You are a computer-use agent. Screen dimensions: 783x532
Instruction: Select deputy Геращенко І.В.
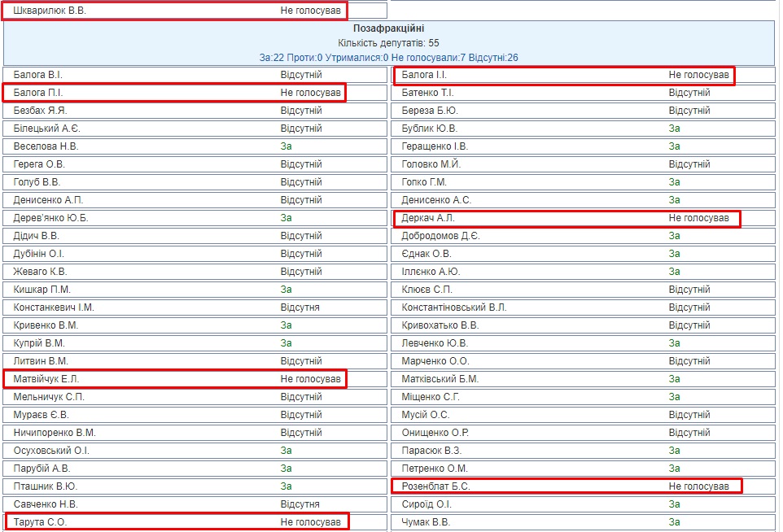435,146
